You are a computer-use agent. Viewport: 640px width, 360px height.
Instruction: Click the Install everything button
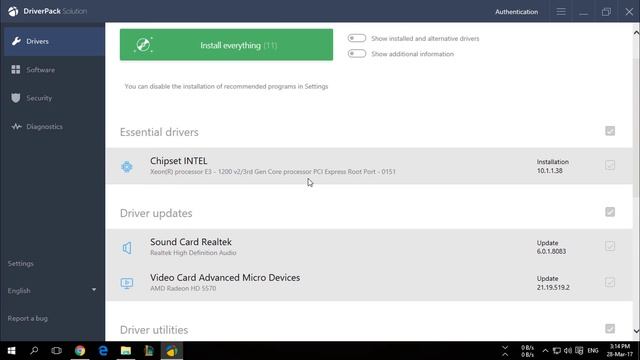pyautogui.click(x=226, y=45)
